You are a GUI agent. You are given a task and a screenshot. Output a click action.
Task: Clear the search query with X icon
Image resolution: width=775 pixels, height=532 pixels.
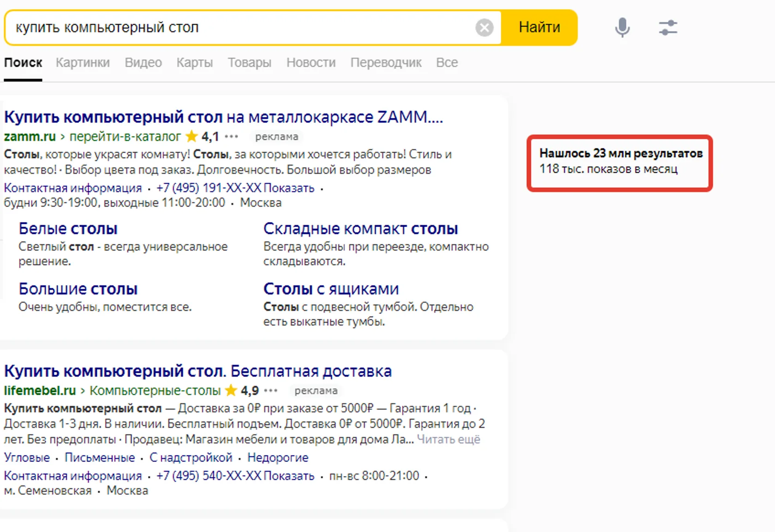(484, 28)
